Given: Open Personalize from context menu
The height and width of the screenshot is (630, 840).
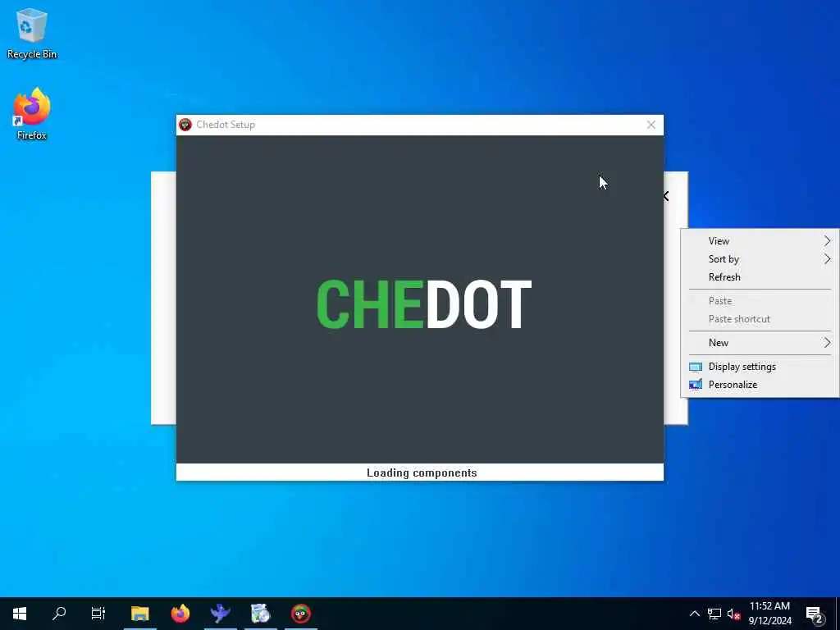Looking at the screenshot, I should coord(759,385).
